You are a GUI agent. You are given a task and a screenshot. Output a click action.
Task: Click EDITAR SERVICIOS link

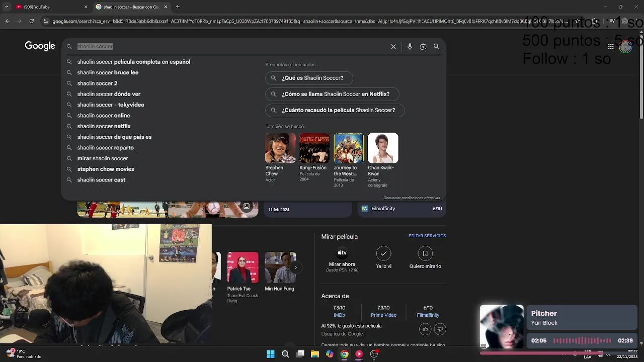pos(427,236)
